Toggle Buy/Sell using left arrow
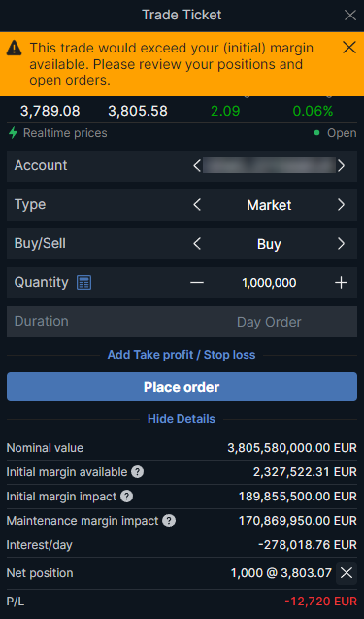364x619 pixels. (197, 244)
